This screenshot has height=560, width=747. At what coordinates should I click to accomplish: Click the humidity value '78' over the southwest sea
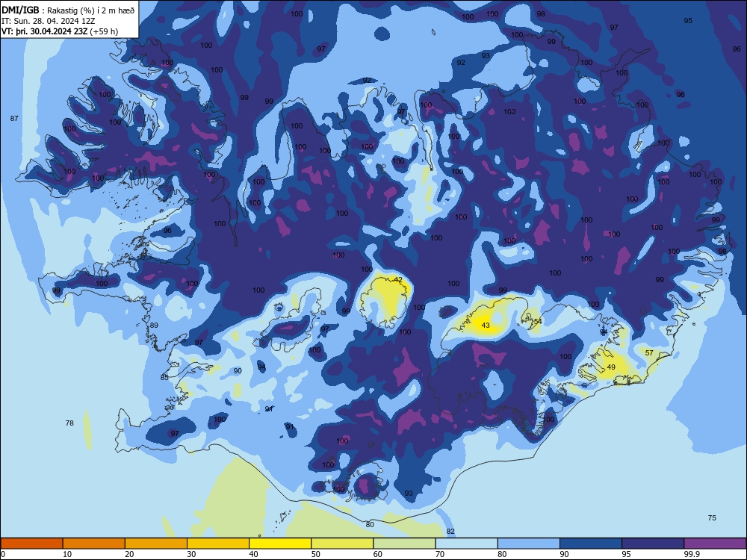(69, 423)
